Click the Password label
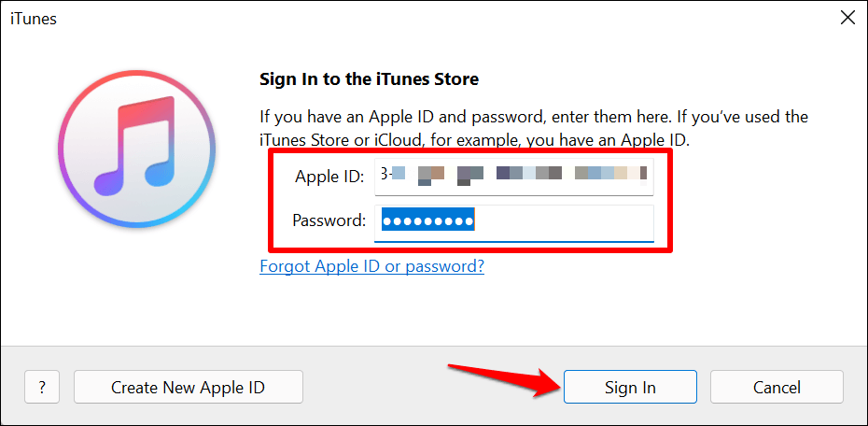The width and height of the screenshot is (868, 426). click(x=329, y=221)
